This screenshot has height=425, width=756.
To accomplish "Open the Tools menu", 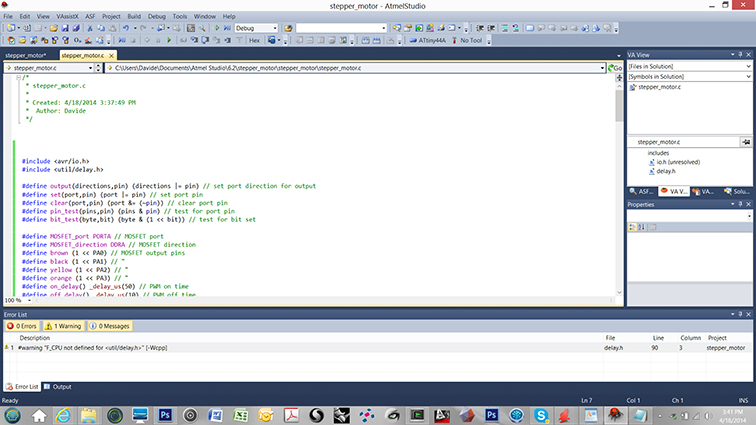I will [x=180, y=16].
